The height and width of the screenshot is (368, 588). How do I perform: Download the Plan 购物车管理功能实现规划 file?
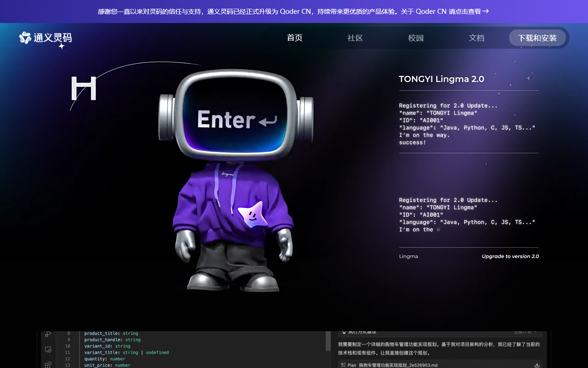point(537,365)
